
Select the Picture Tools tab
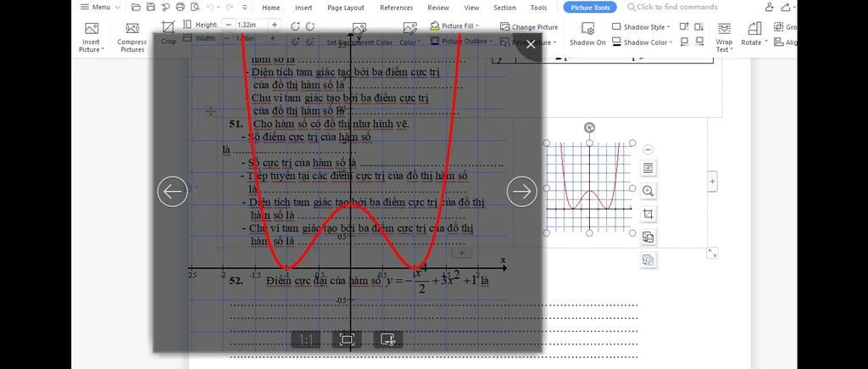coord(590,7)
